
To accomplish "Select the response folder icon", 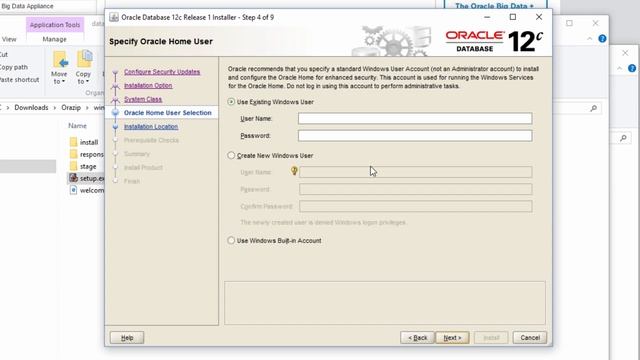I will [x=73, y=154].
